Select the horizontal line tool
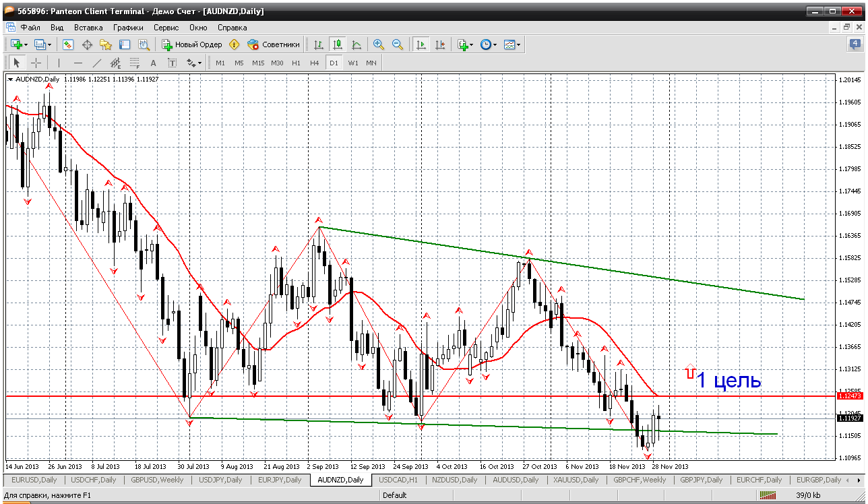868x504 pixels. tap(77, 63)
